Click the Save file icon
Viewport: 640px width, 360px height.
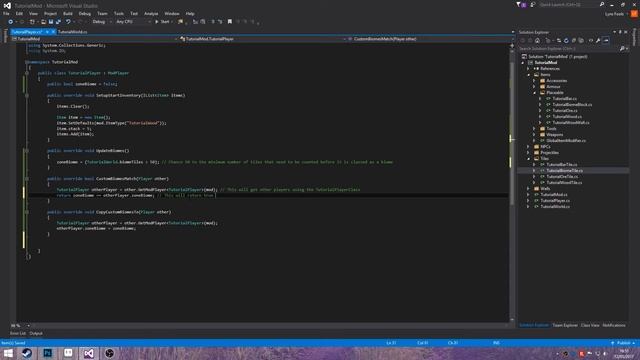coord(51,22)
